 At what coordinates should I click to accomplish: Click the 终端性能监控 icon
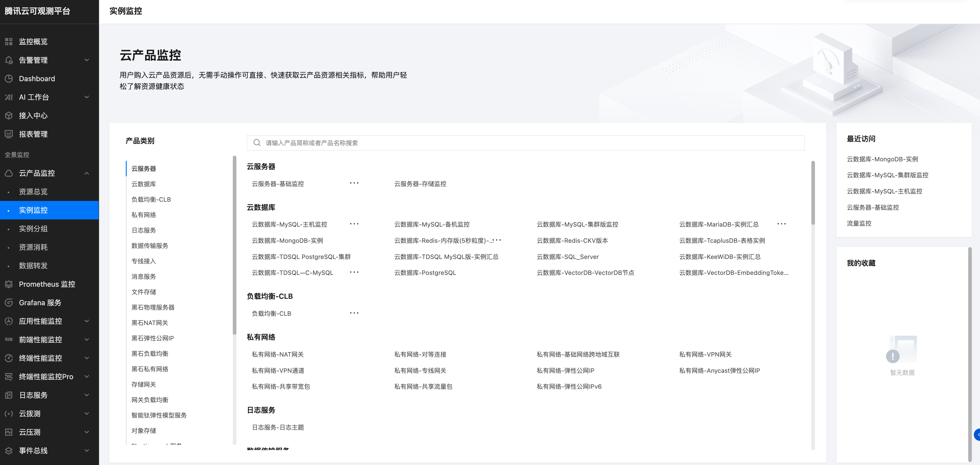tap(9, 358)
